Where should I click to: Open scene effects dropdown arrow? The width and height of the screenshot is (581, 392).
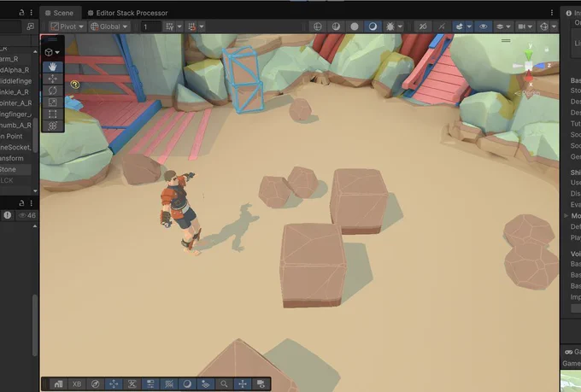point(469,26)
